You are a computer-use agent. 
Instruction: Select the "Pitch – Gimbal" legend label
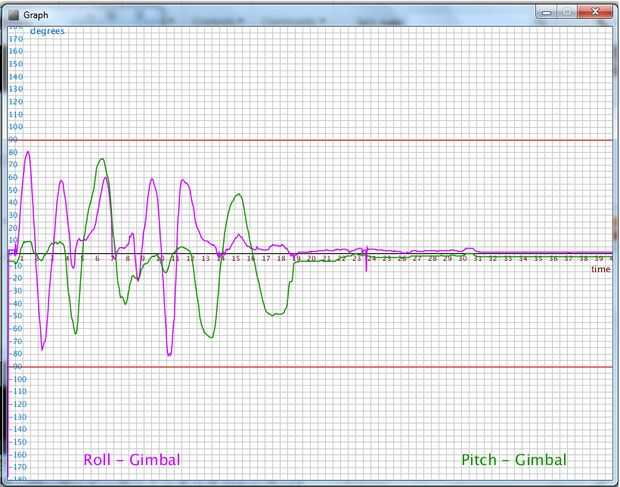[x=514, y=460]
